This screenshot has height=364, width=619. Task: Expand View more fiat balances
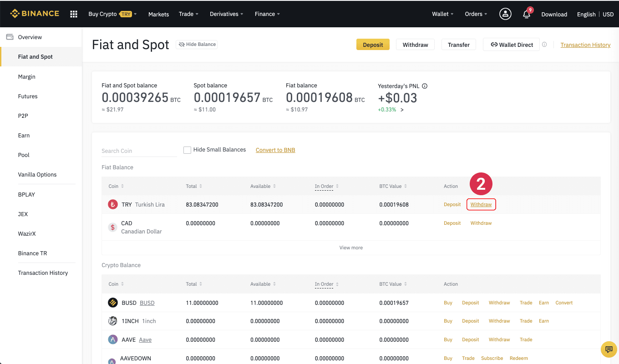pos(351,248)
